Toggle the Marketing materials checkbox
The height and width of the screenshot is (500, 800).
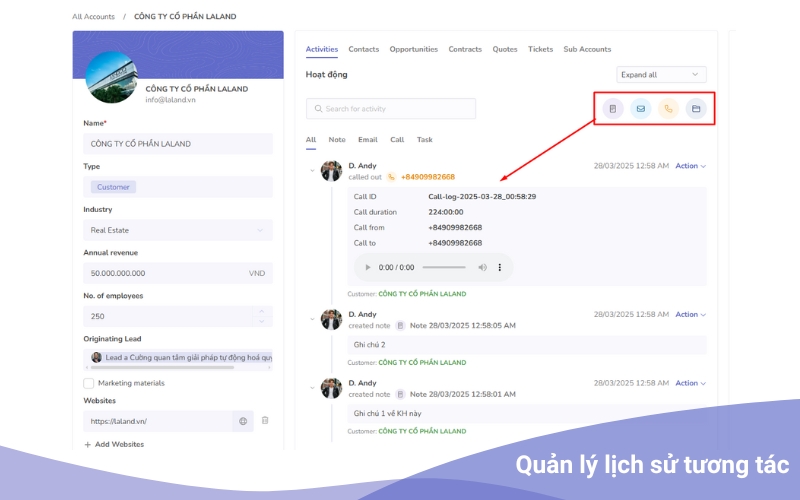point(89,383)
